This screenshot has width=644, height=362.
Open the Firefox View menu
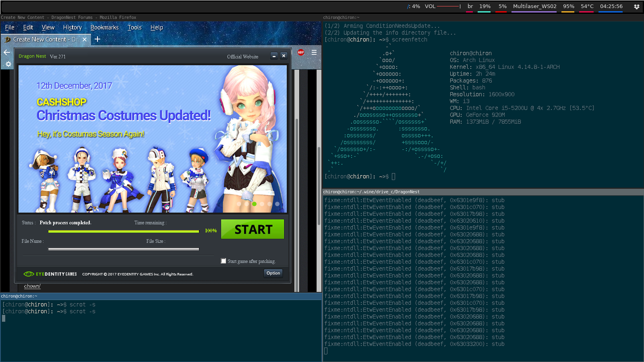tap(48, 27)
